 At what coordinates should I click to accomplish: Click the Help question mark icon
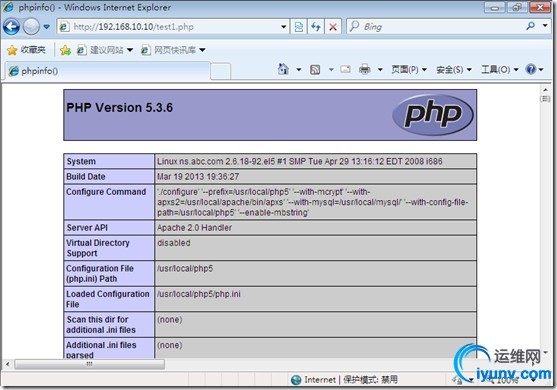coord(531,69)
